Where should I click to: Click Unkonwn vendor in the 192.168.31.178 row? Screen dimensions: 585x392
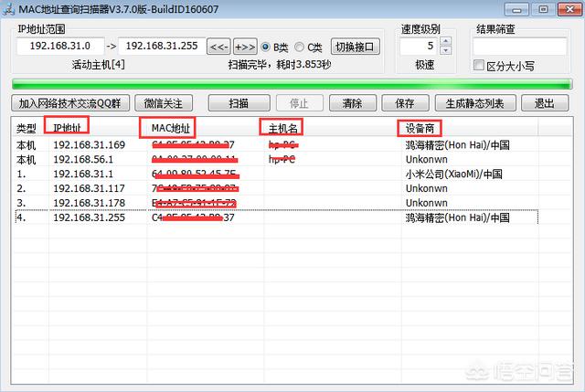tap(427, 203)
